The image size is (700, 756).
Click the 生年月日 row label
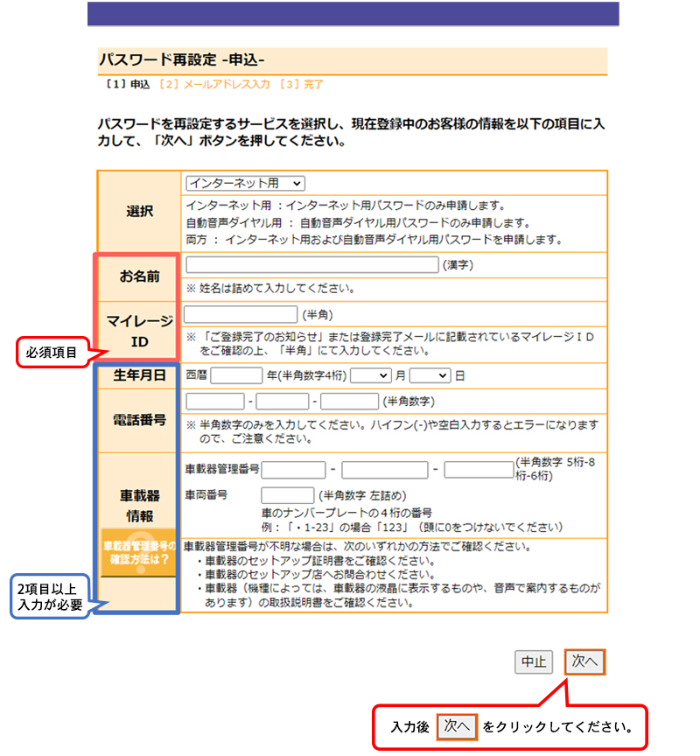click(140, 375)
